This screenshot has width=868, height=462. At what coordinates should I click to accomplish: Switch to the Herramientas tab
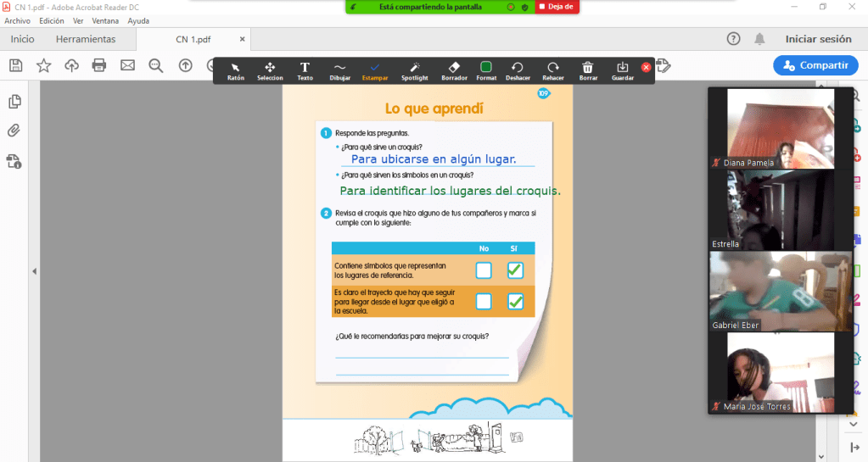pos(86,39)
